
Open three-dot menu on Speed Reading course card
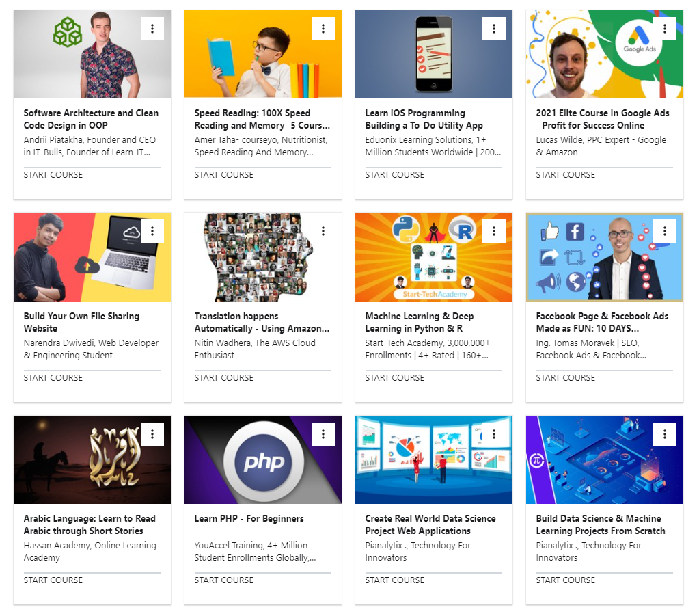coord(323,29)
